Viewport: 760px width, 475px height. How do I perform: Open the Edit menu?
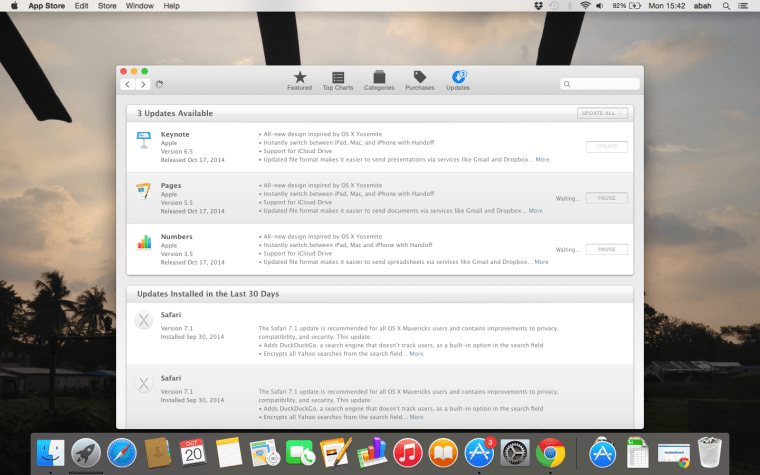click(81, 6)
